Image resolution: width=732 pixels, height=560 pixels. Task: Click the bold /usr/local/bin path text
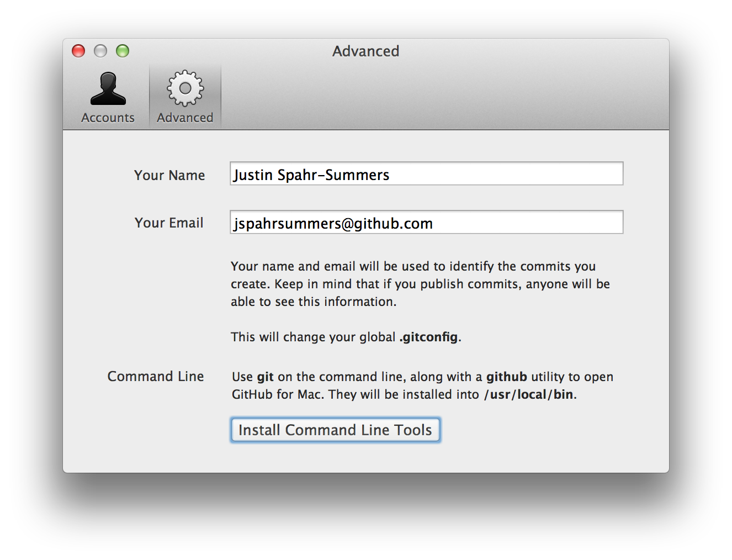point(529,394)
